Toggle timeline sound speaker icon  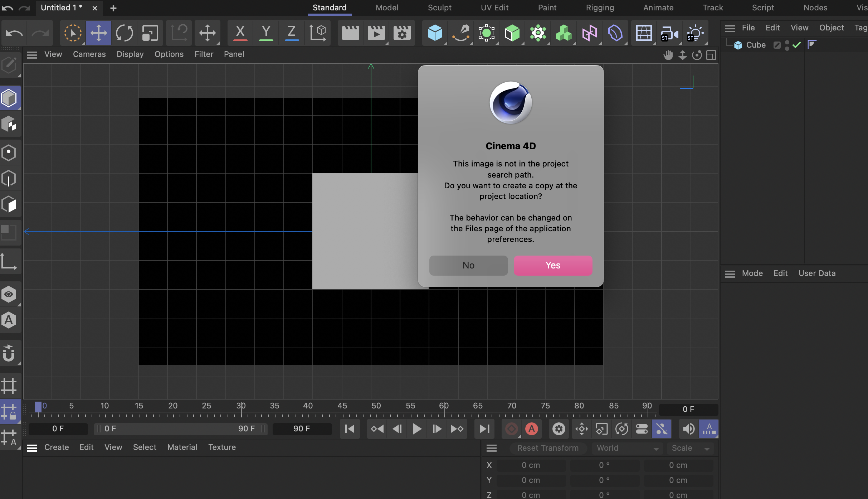(x=688, y=428)
